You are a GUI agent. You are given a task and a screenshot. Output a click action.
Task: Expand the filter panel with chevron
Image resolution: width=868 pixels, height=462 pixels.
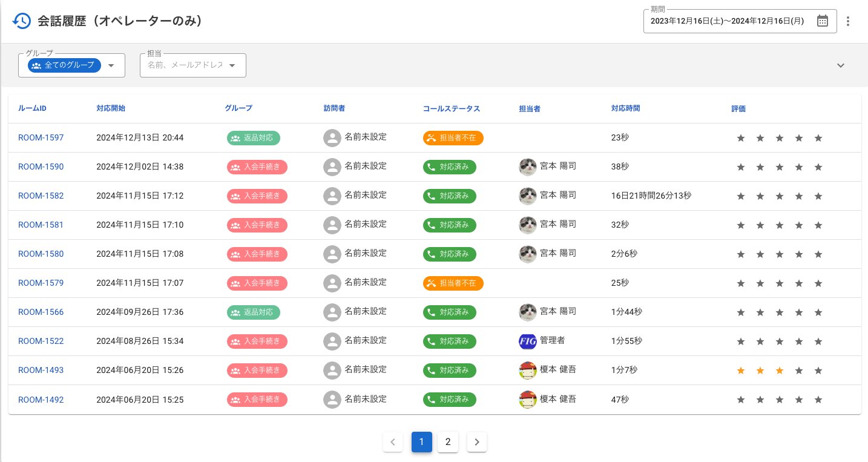click(840, 65)
